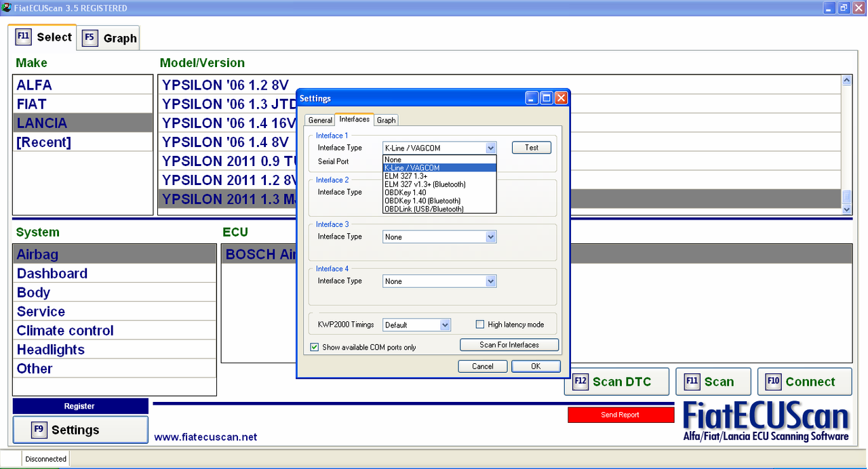Click red Send Report button
The height and width of the screenshot is (469, 868).
pyautogui.click(x=620, y=415)
